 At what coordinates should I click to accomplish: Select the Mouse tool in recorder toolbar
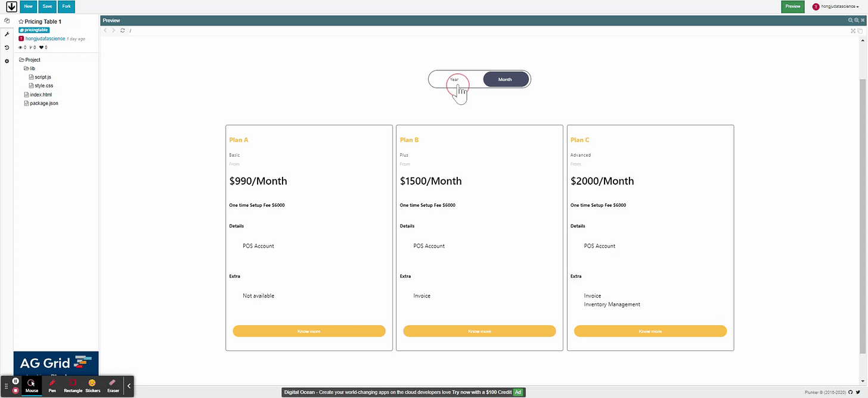pyautogui.click(x=32, y=386)
